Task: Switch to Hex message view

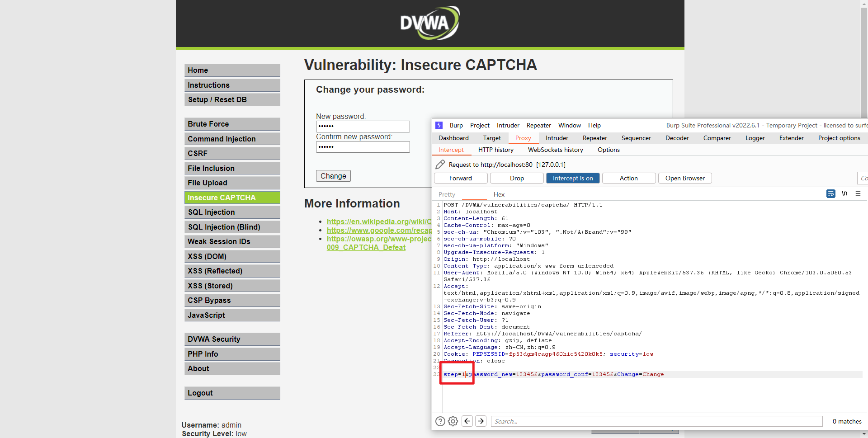Action: tap(499, 194)
